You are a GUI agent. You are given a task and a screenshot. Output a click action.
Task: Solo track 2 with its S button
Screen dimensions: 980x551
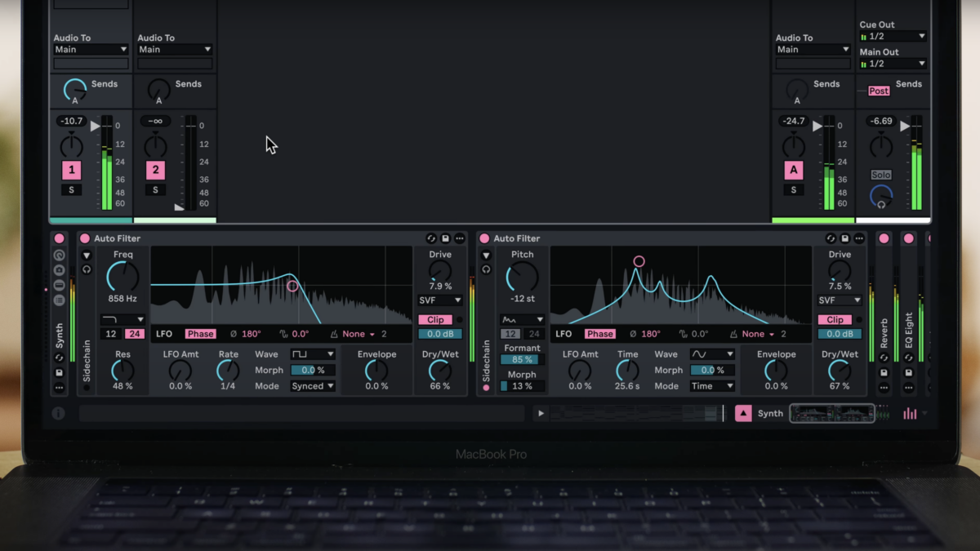click(155, 190)
